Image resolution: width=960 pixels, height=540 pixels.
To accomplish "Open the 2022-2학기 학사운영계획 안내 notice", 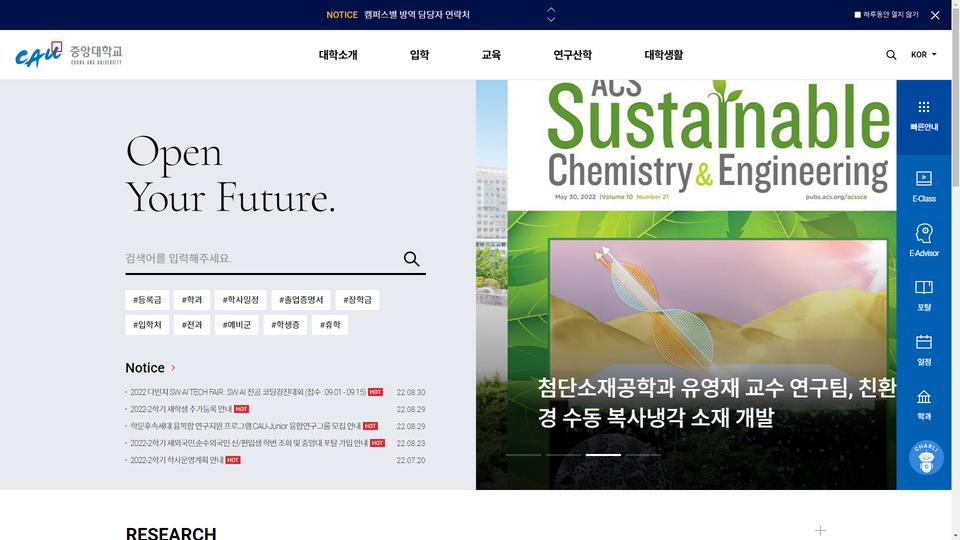I will (177, 460).
